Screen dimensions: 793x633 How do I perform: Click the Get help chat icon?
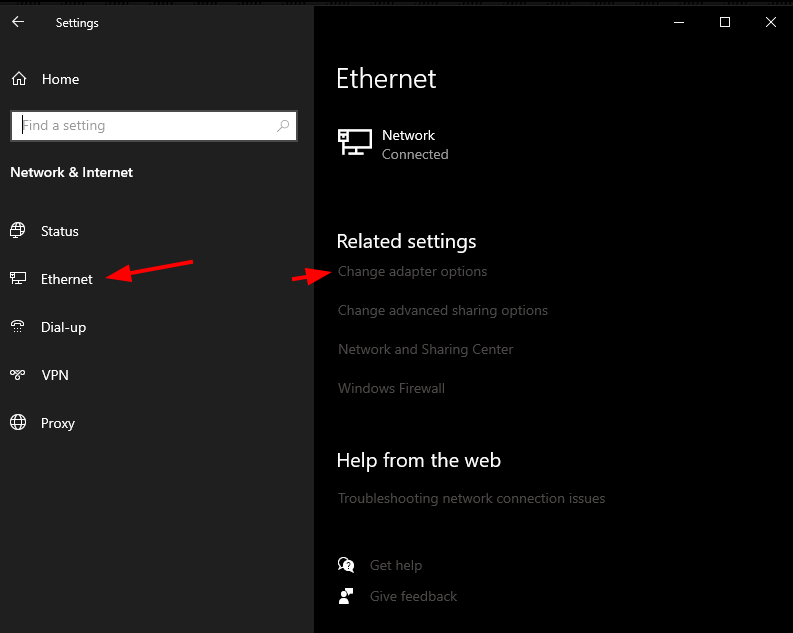pos(346,565)
